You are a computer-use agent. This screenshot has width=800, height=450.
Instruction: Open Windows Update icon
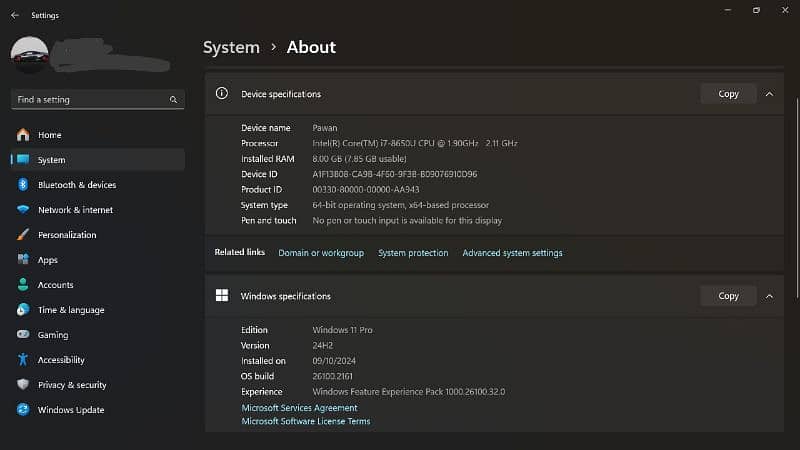click(22, 410)
